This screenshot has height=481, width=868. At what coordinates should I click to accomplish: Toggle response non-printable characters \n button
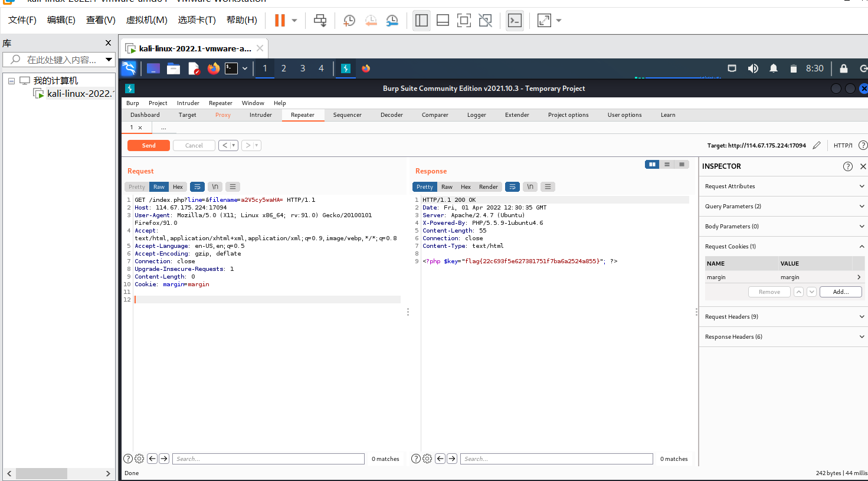pos(530,186)
